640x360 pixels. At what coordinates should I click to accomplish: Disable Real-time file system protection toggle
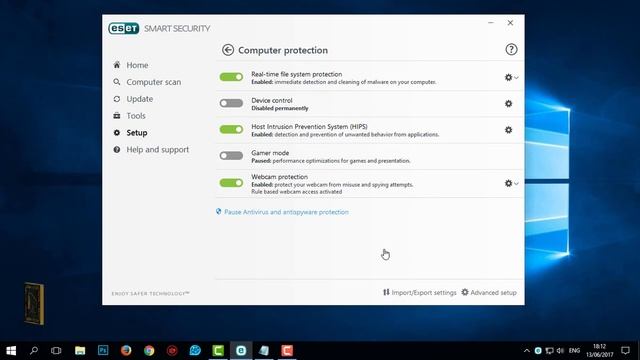pyautogui.click(x=231, y=77)
